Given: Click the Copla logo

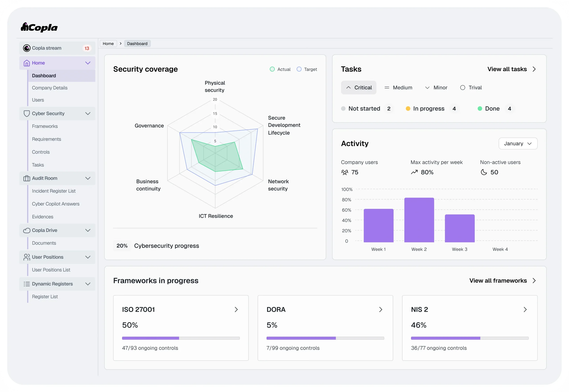Looking at the screenshot, I should (x=39, y=27).
